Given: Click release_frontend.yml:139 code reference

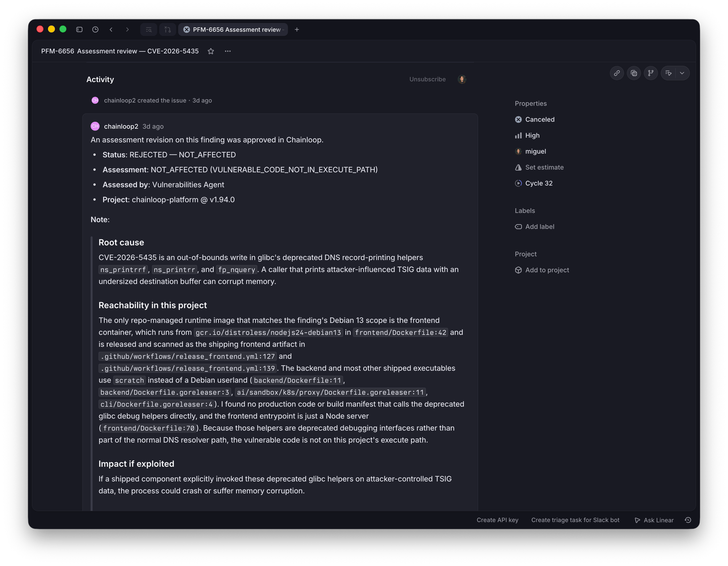Looking at the screenshot, I should pos(188,369).
